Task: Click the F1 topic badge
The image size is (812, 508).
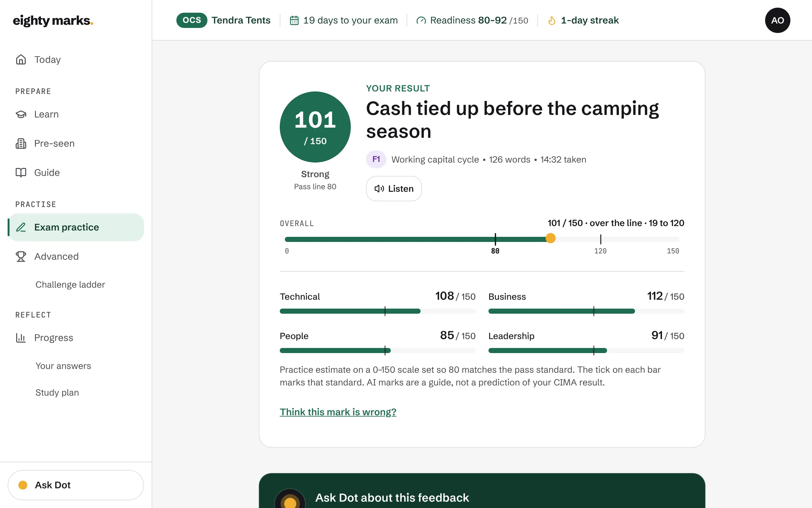Action: coord(376,159)
